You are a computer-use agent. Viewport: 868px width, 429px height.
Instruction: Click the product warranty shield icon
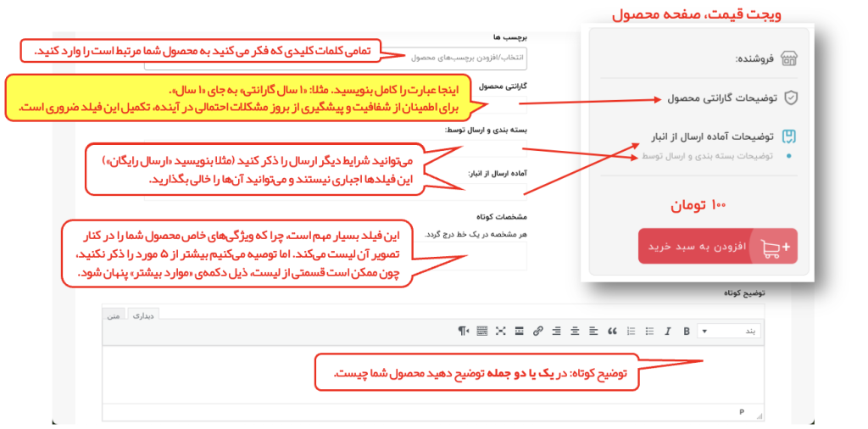click(788, 98)
